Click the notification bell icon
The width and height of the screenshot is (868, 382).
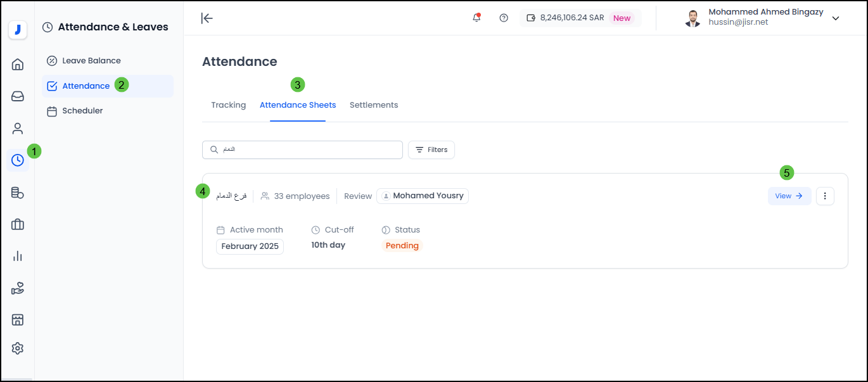click(x=476, y=18)
